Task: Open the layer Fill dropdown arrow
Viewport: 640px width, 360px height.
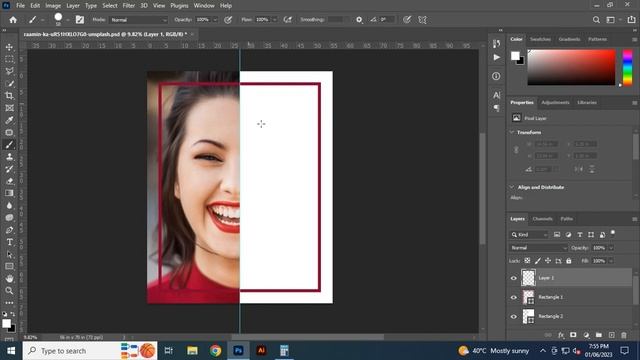Action: 611,261
